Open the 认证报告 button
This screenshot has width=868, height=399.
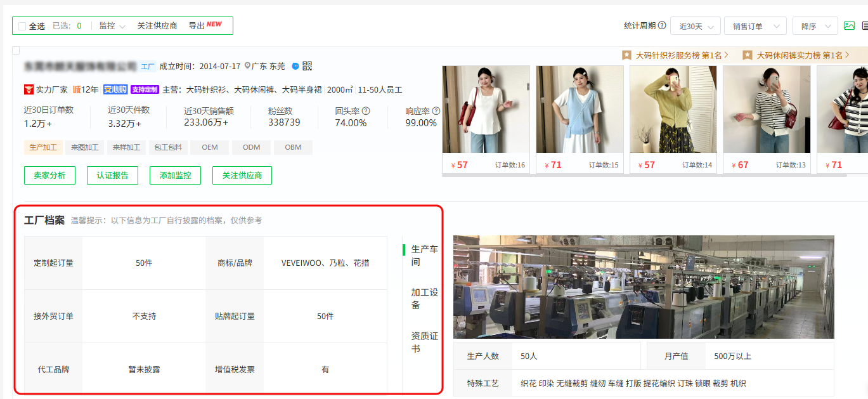(x=112, y=175)
